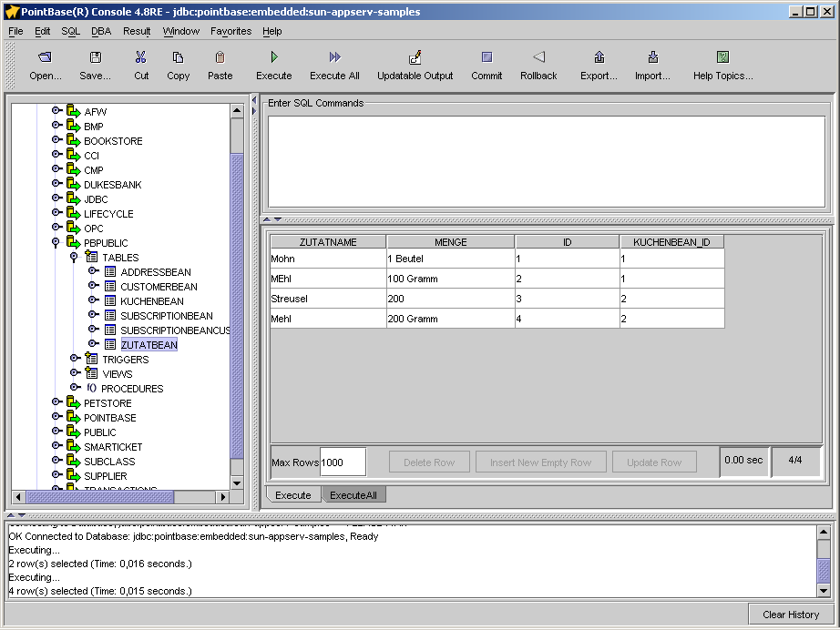
Task: Click the Open toolbar icon
Action: pyautogui.click(x=46, y=56)
